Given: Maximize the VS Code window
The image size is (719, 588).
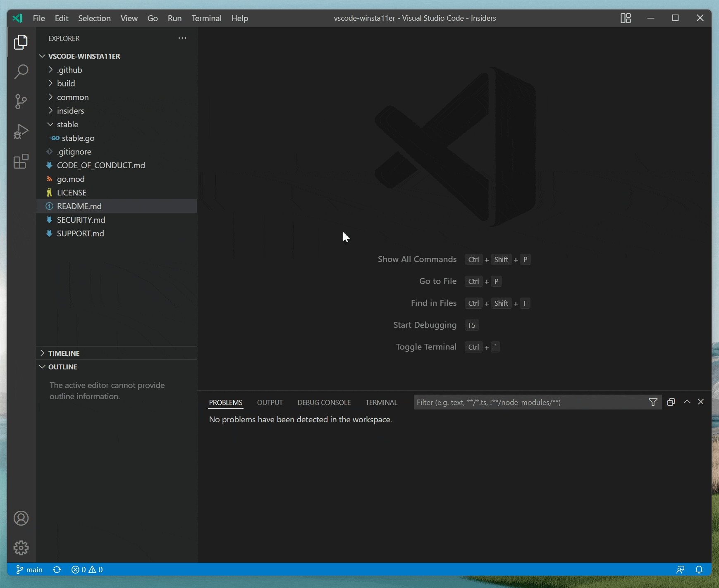Looking at the screenshot, I should pyautogui.click(x=676, y=18).
